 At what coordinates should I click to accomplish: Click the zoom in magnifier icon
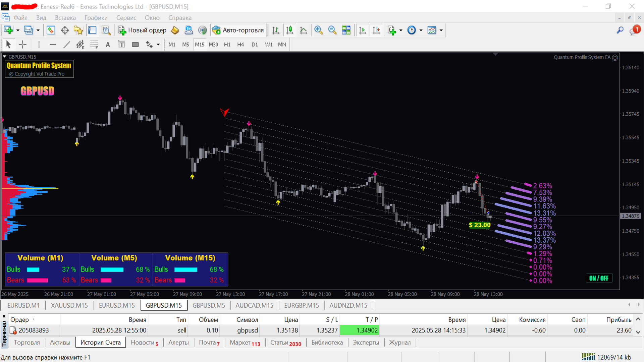[x=318, y=30]
